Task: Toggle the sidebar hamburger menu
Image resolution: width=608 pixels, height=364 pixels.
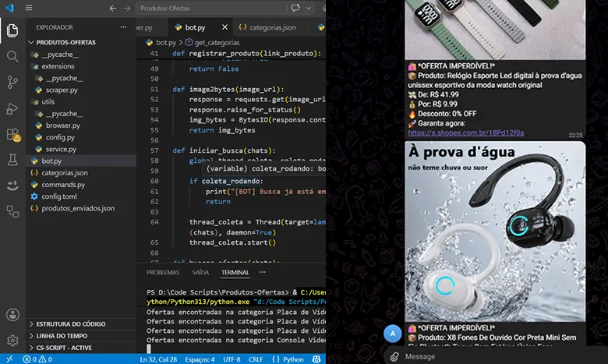Action: point(29,8)
